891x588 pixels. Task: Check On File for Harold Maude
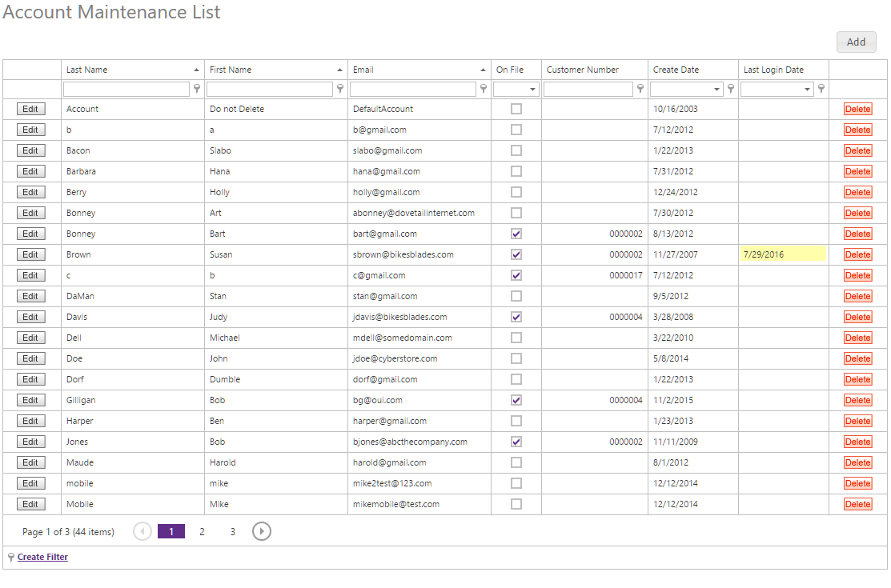516,462
